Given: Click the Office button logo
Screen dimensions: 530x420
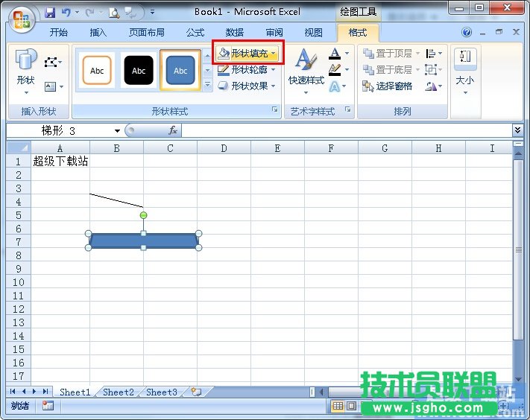Looking at the screenshot, I should (22, 20).
